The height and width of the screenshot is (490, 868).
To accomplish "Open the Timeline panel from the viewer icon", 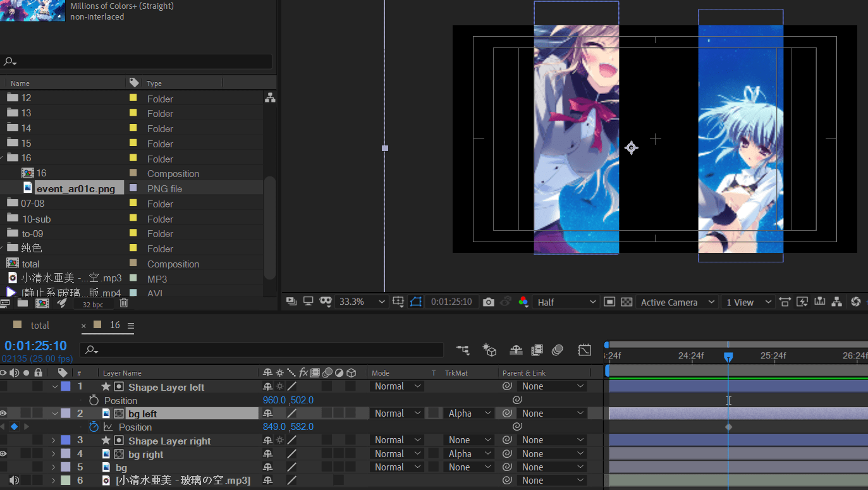I will (x=819, y=302).
